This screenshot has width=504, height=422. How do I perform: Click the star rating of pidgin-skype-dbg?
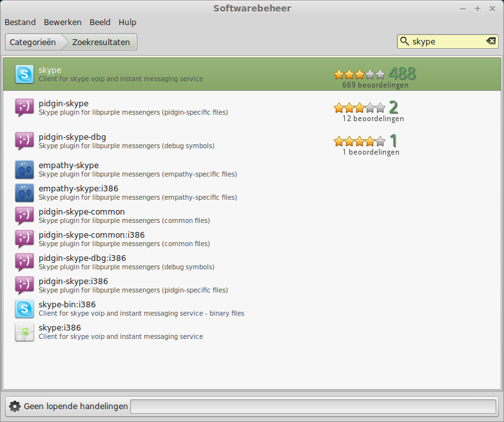pyautogui.click(x=360, y=141)
